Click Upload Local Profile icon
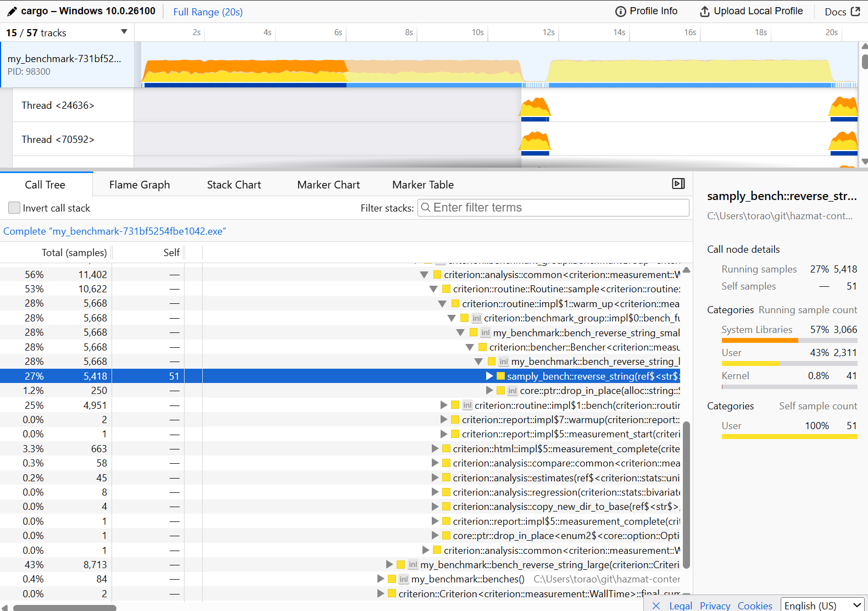The image size is (868, 611). click(x=704, y=12)
